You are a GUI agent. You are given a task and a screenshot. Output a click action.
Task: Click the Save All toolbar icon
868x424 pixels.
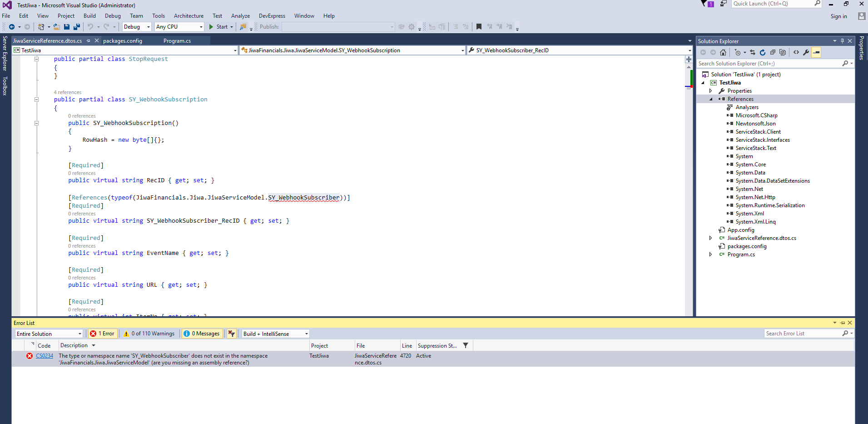[76, 27]
